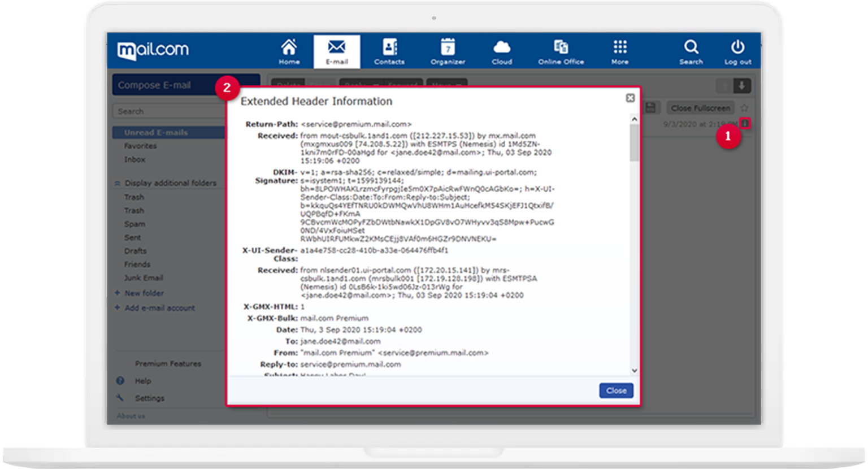Screen dimensions: 868x469
Task: Click the dialog scrollbar up arrow
Action: tap(635, 119)
